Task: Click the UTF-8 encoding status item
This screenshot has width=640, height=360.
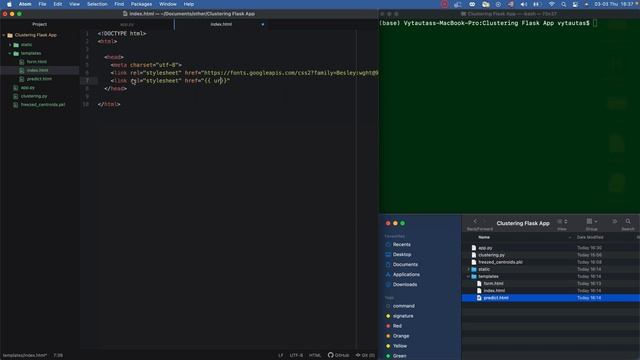Action: 296,355
